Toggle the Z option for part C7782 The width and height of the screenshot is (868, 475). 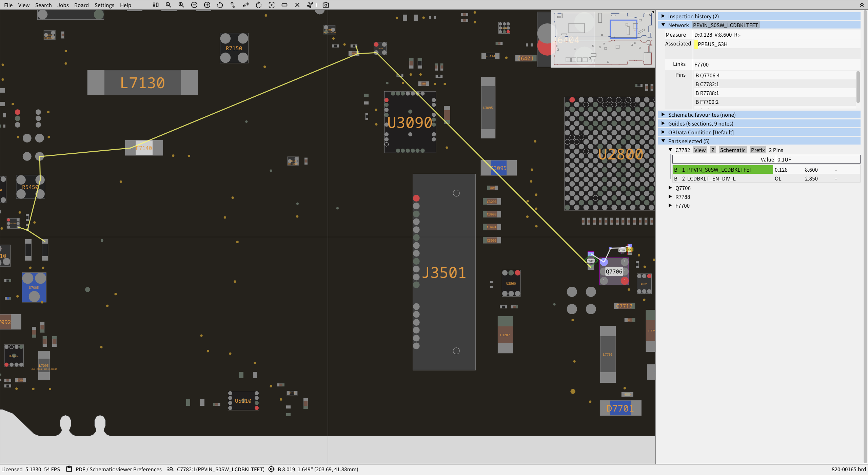713,150
